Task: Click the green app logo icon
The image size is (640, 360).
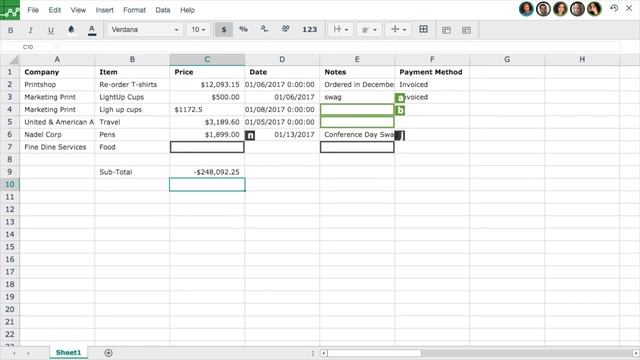Action: click(10, 10)
